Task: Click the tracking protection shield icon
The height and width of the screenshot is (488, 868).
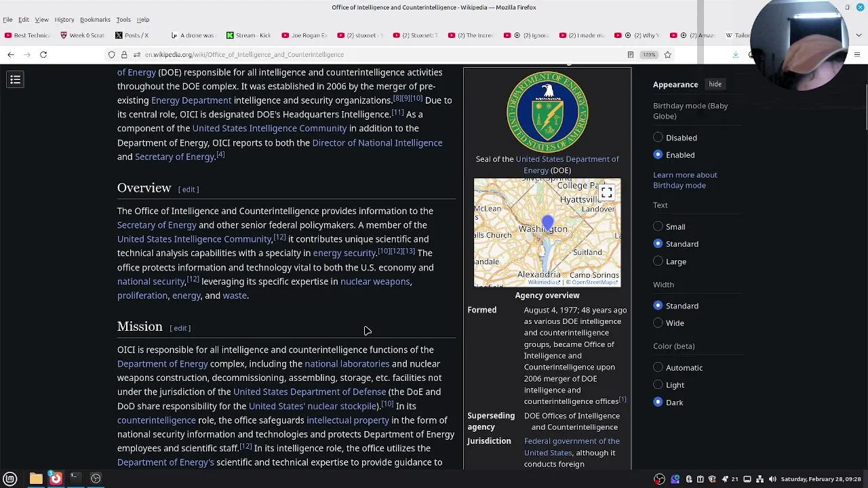Action: pyautogui.click(x=112, y=54)
